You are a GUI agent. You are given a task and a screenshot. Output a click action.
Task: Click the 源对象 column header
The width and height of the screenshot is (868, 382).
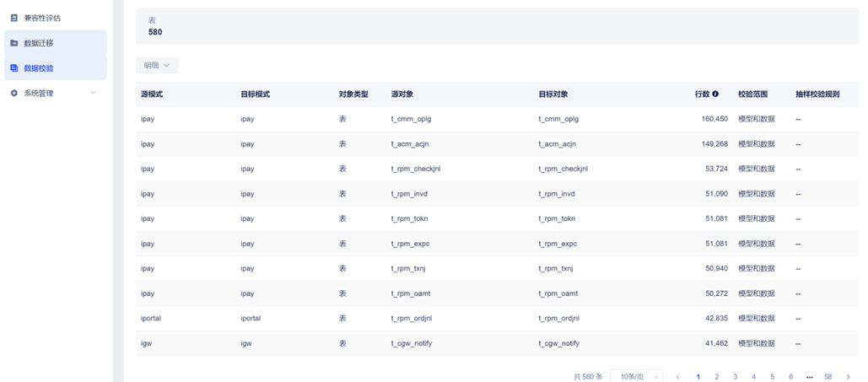402,94
